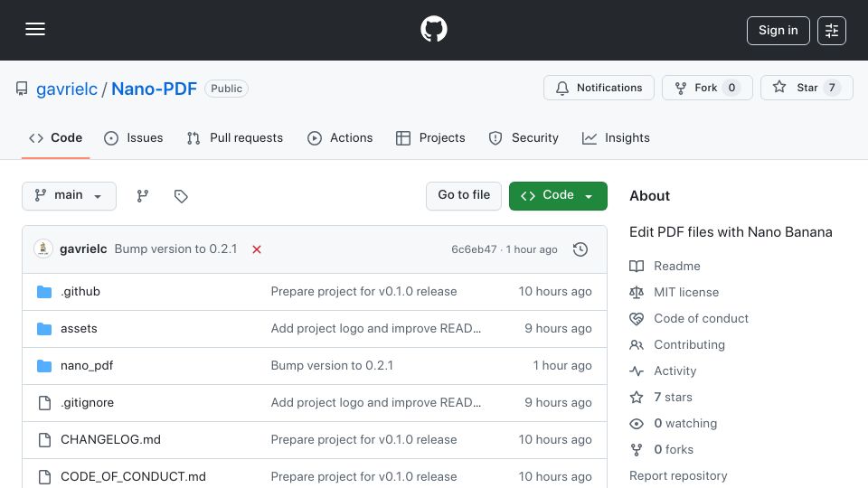Open the assets folder

79,329
